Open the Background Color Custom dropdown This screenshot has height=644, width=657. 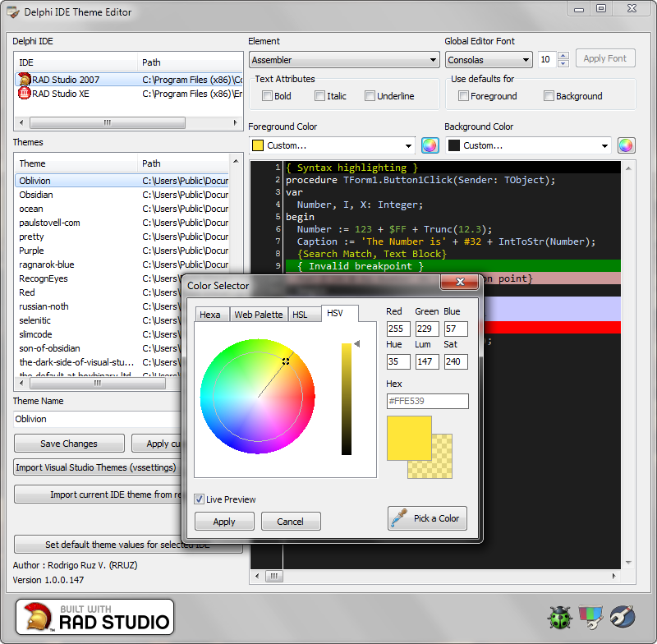(x=528, y=145)
